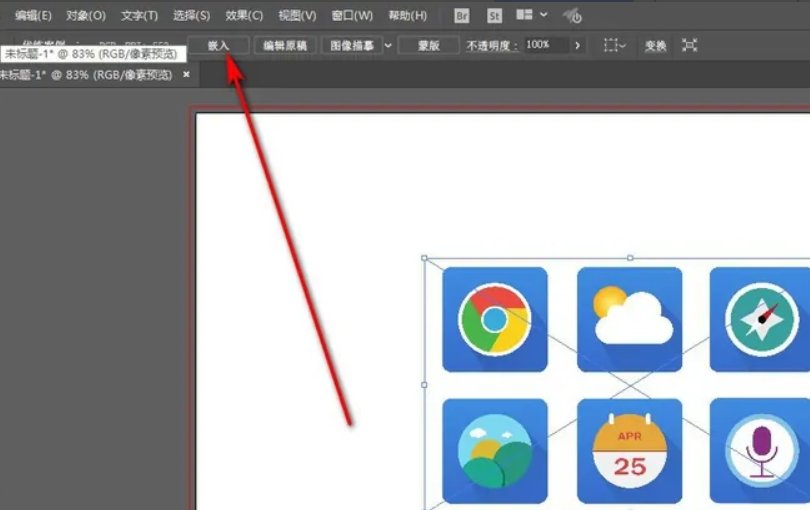Click the Chrome icon in the placed image

(x=494, y=319)
